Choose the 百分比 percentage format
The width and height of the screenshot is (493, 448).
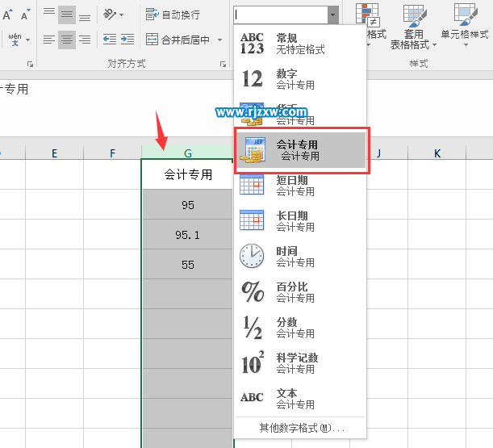tap(300, 292)
